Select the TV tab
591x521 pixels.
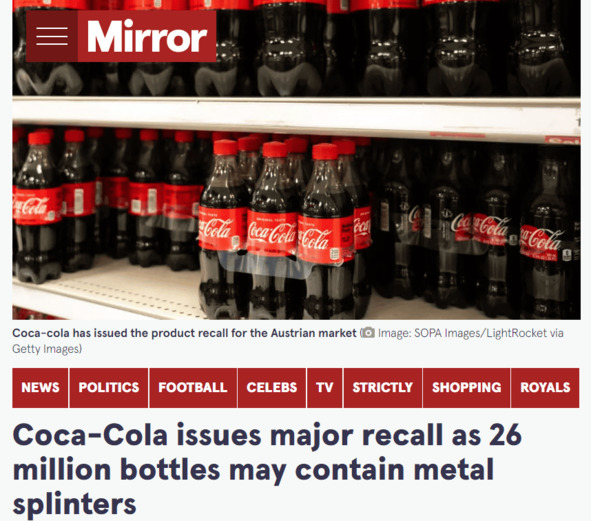325,388
